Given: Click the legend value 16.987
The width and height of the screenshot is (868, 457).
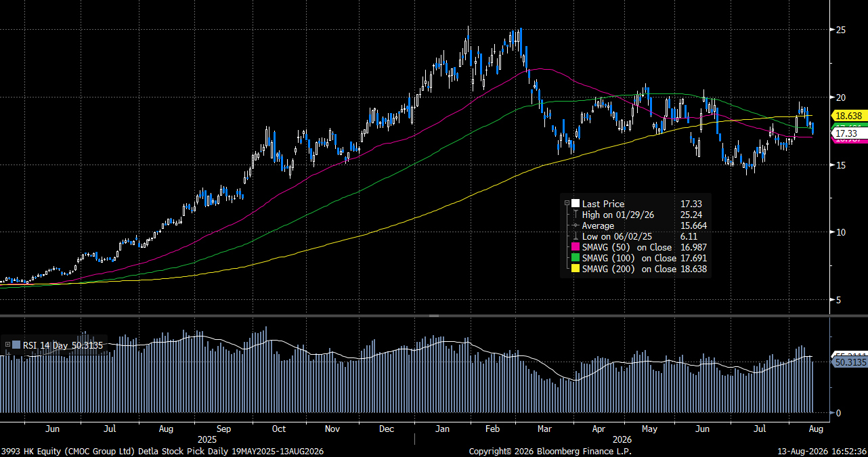Looking at the screenshot, I should (x=694, y=247).
